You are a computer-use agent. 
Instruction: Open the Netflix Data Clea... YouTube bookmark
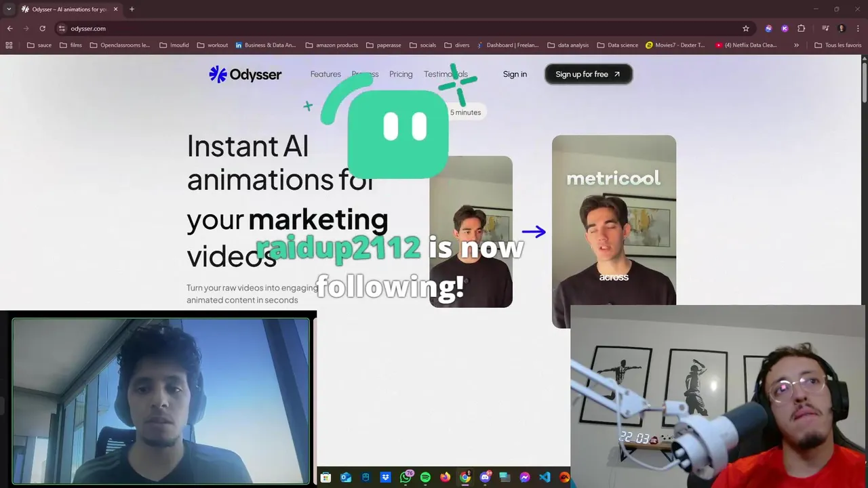[x=746, y=45]
